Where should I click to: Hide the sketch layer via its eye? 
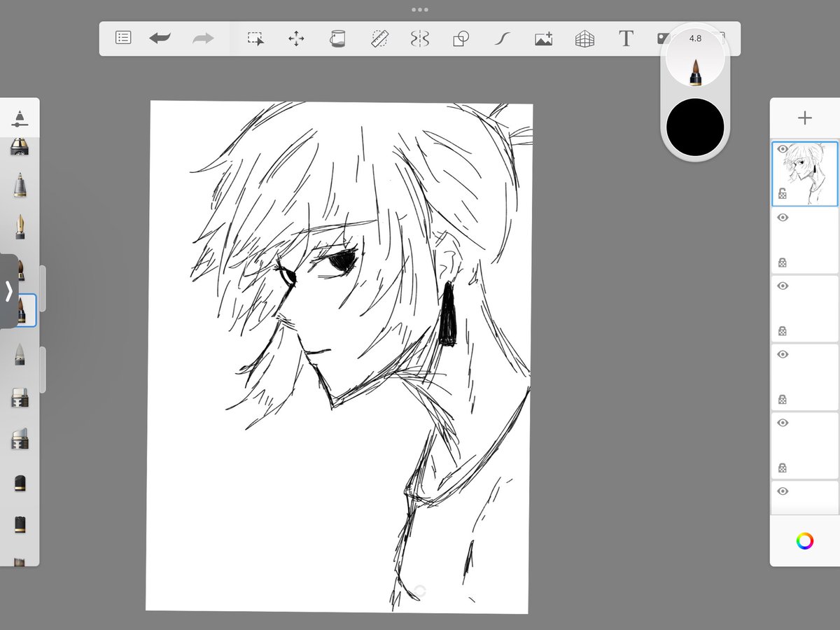pyautogui.click(x=783, y=149)
